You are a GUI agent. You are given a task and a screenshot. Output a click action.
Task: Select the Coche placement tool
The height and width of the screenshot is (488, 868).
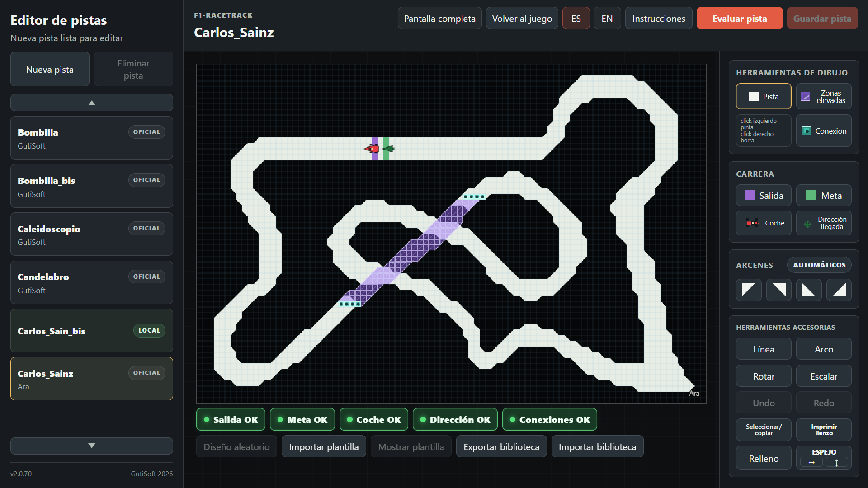(x=764, y=223)
